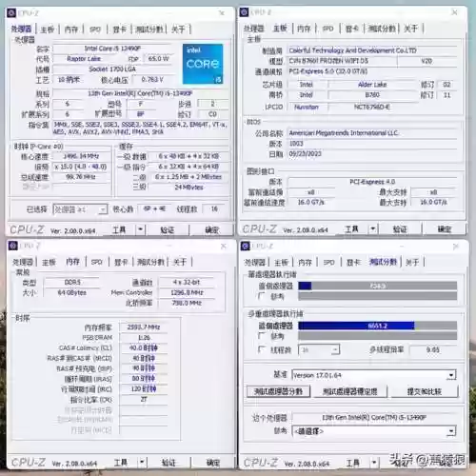Click the multi-thread reference bar below the score

378,336
